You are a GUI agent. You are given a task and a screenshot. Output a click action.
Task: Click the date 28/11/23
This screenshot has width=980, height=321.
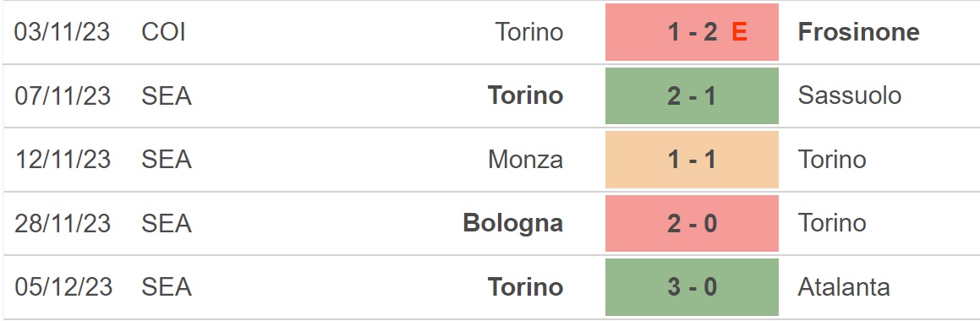tap(63, 223)
